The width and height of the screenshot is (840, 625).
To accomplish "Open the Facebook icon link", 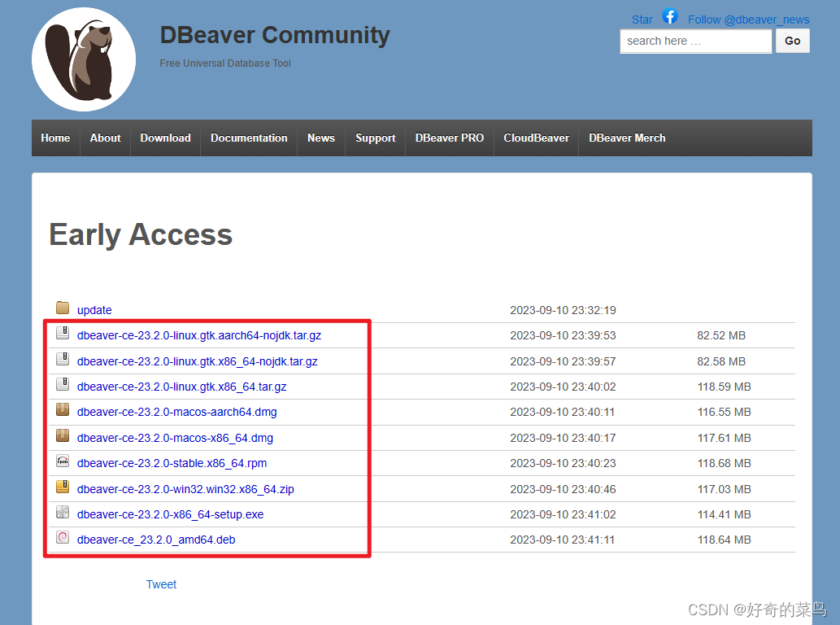I will [x=670, y=16].
